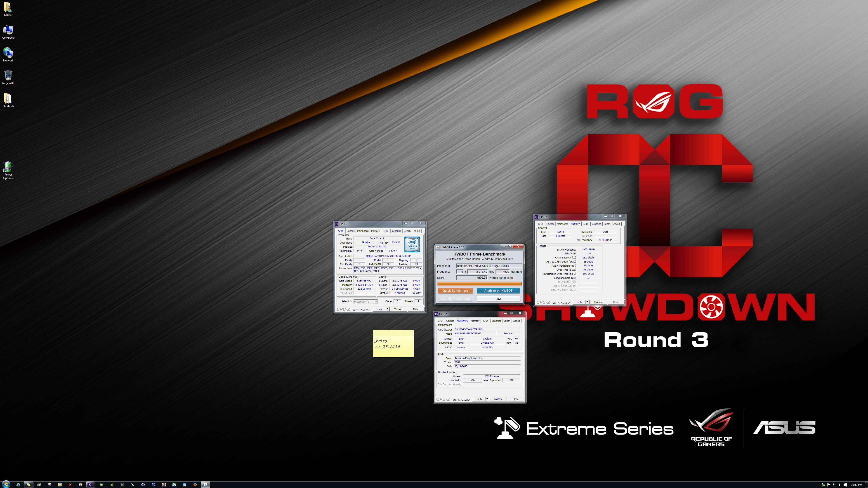Open the Super PI taskbar shortcut
Screen dimensions: 868x488
click(174, 485)
